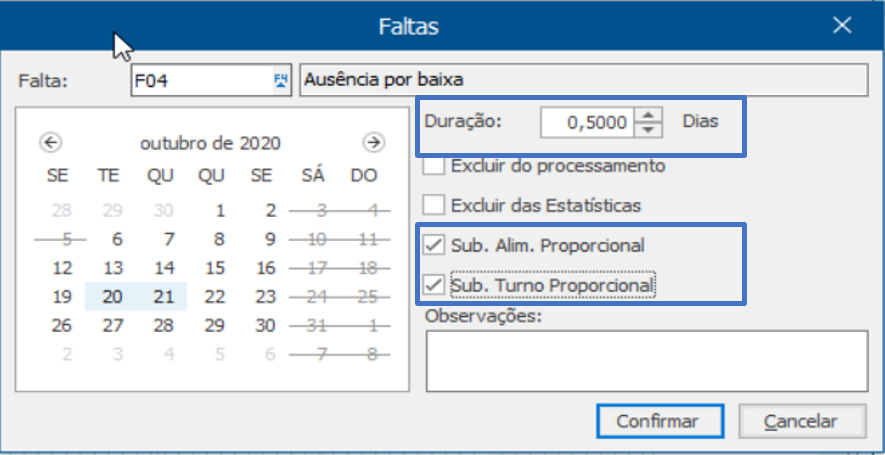885x455 pixels.
Task: Go to previous month in calendar
Action: 51,143
